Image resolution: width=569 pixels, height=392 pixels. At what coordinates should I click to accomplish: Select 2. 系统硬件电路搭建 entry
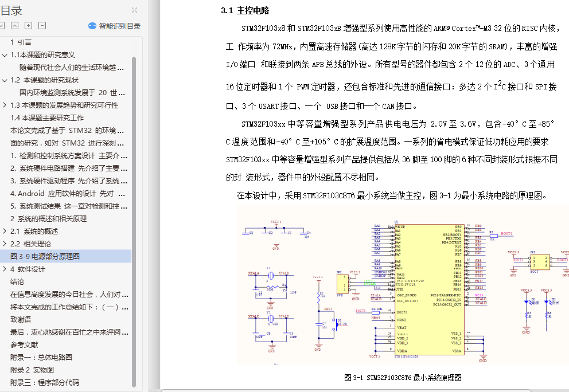point(69,168)
